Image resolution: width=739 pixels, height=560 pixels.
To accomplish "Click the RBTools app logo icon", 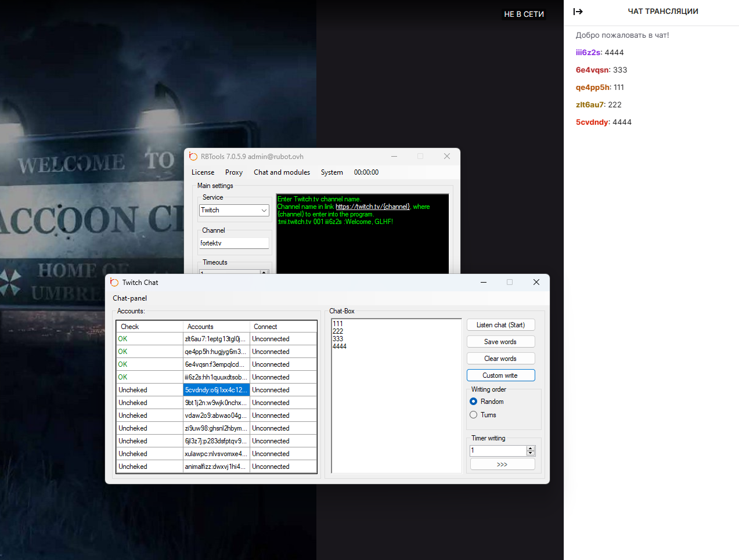I will point(193,157).
